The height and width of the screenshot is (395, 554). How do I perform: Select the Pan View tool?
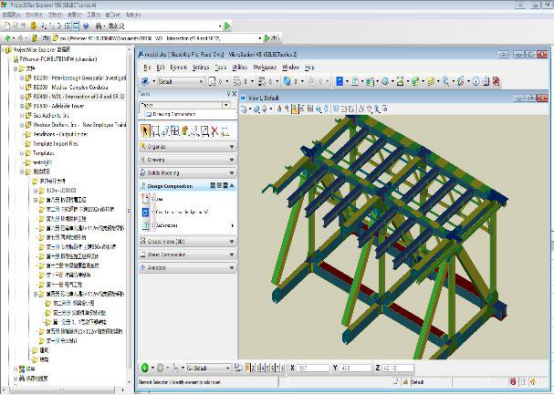326,109
